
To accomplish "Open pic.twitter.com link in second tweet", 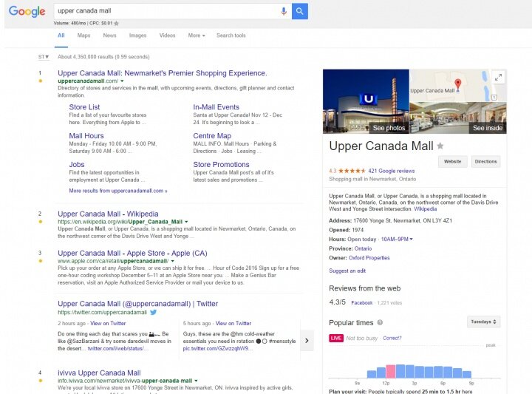I will click(217, 348).
